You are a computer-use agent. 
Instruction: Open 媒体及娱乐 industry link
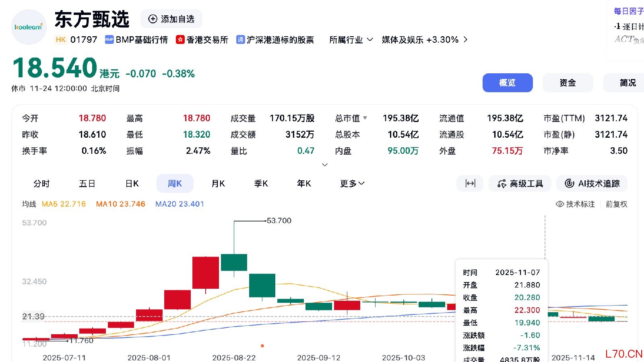pos(424,39)
